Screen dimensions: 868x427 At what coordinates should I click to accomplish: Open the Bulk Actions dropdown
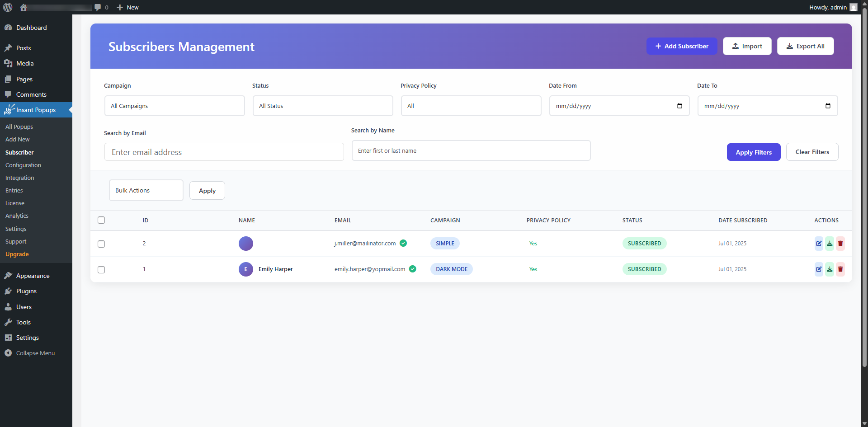[146, 190]
